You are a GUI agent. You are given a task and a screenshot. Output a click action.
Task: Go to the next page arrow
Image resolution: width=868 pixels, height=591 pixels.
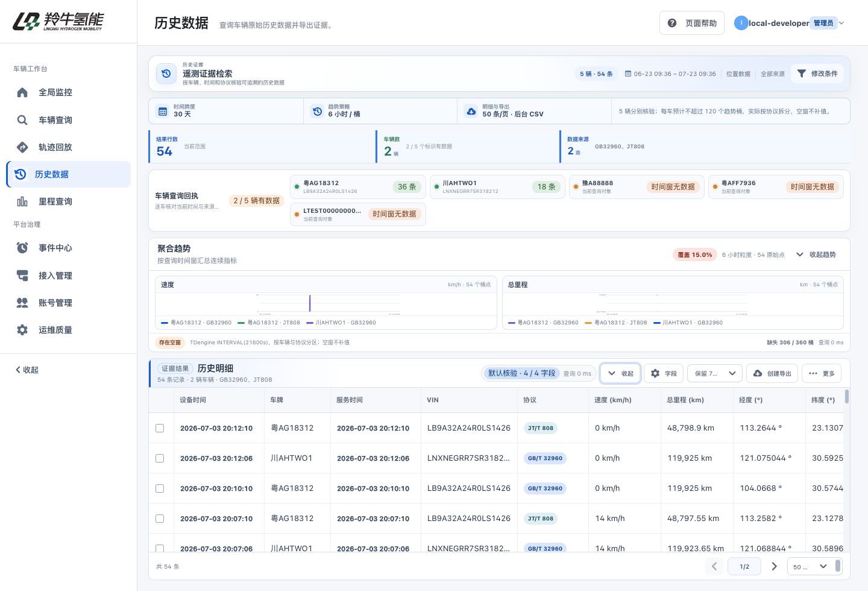coord(775,566)
